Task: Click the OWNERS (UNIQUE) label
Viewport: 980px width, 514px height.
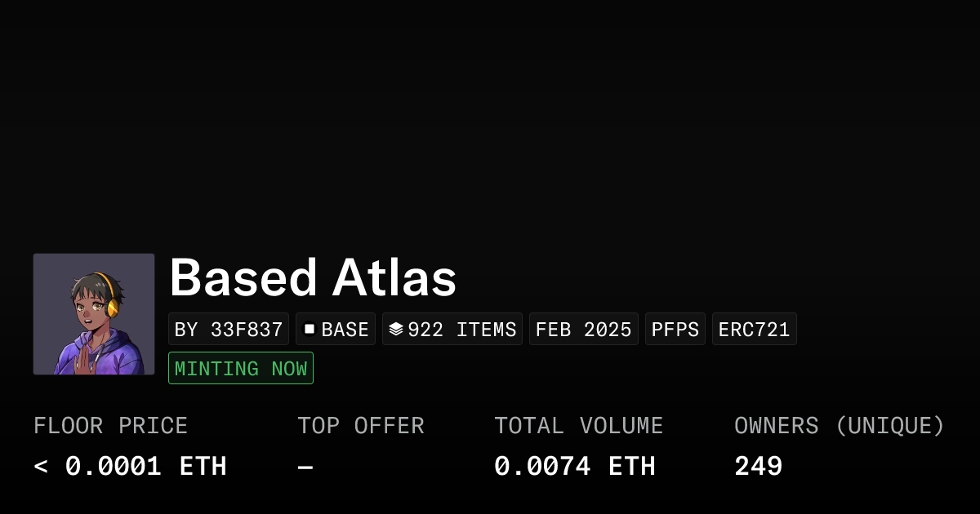Action: coord(840,426)
